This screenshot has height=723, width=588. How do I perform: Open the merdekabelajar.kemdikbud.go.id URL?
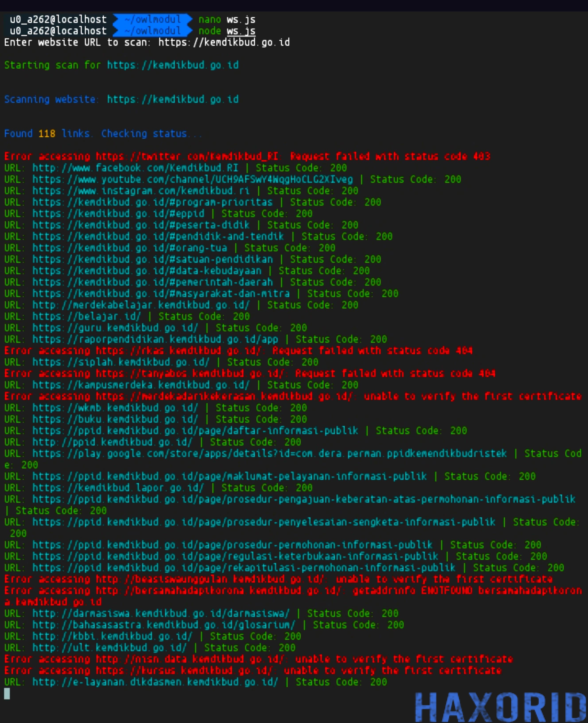click(x=141, y=305)
